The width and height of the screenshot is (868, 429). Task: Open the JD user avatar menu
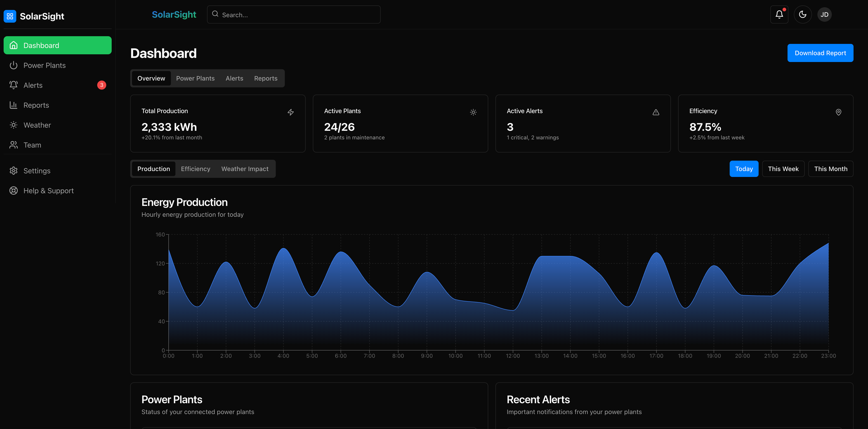824,14
